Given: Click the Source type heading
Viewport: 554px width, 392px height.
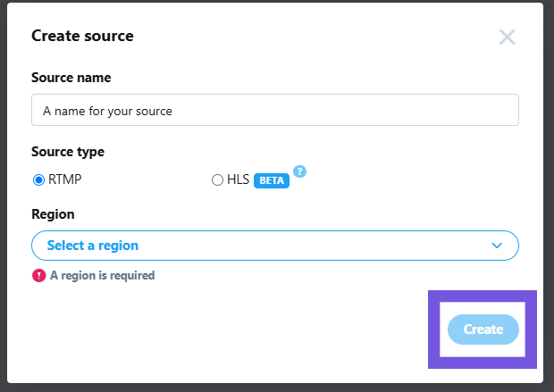Looking at the screenshot, I should click(68, 152).
